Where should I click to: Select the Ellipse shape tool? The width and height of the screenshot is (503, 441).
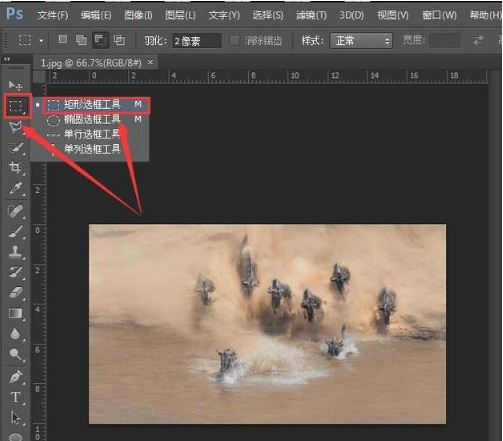[x=15, y=436]
